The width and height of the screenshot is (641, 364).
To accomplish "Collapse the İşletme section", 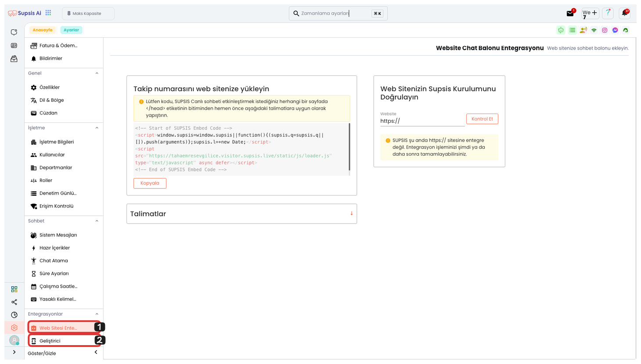I will click(x=97, y=128).
